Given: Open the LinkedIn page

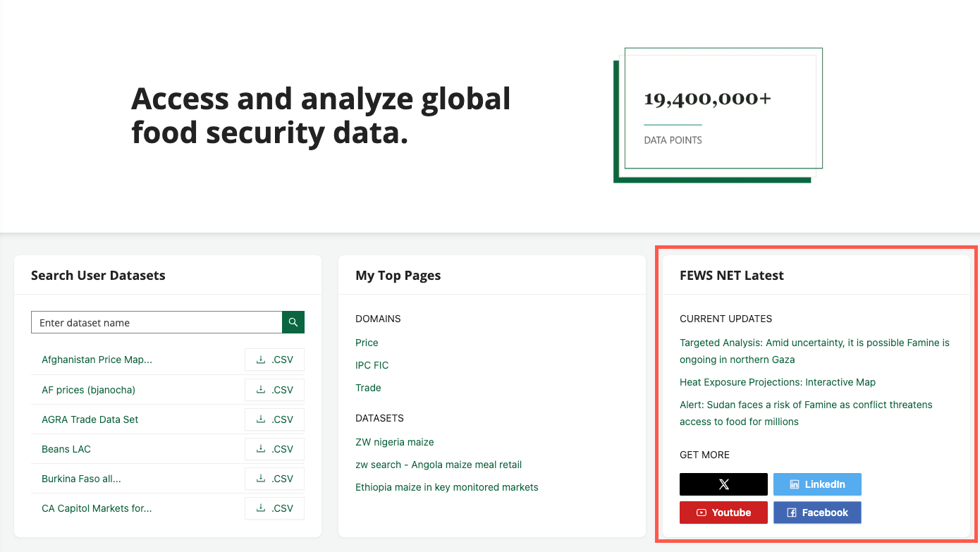Looking at the screenshot, I should click(817, 484).
